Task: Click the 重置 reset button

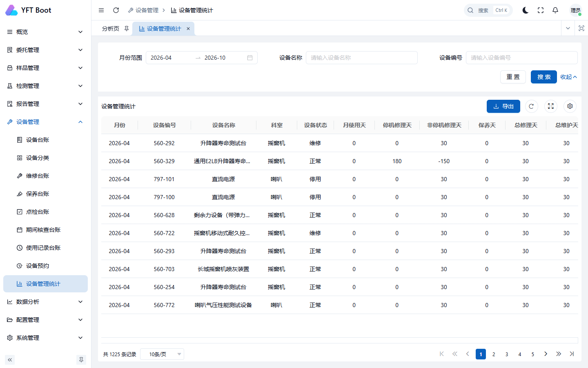Action: tap(513, 77)
